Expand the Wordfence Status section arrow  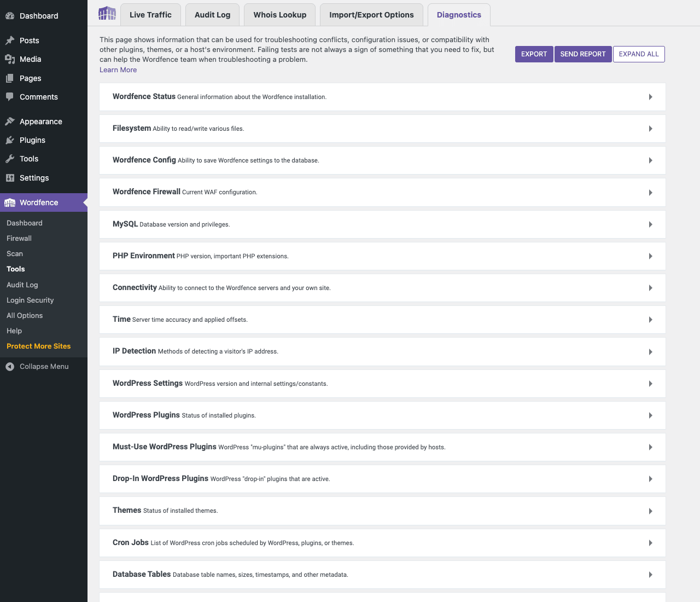tap(651, 97)
